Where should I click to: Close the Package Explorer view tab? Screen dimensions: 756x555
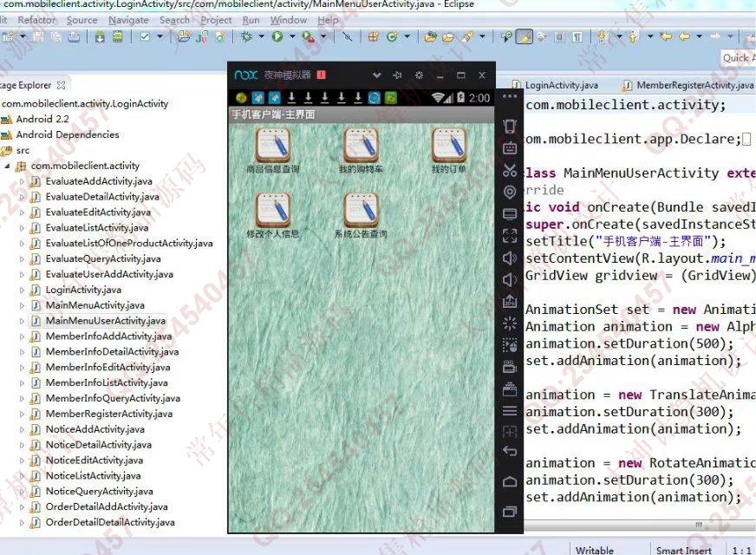(x=62, y=85)
